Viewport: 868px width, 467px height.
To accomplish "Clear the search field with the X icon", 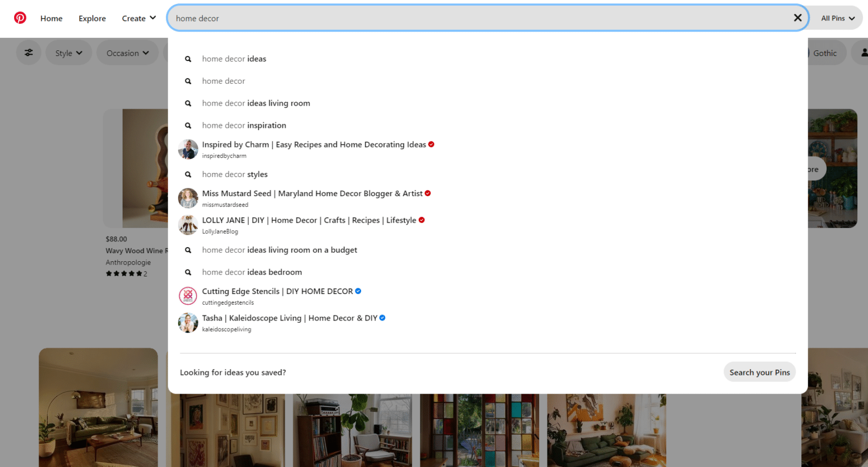I will point(797,18).
